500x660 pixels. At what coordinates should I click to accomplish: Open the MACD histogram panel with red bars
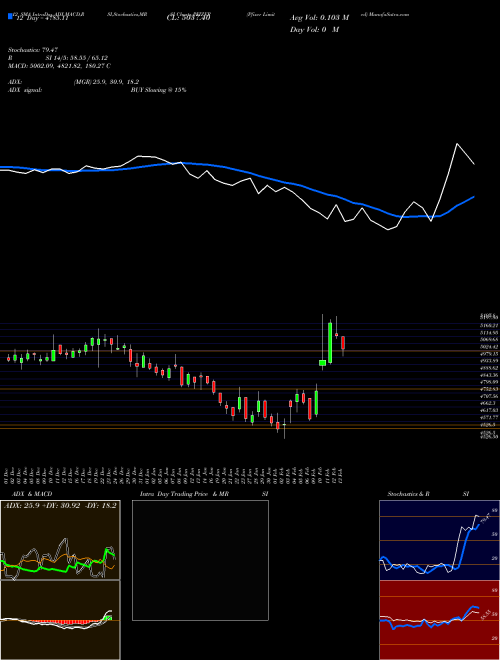point(60,620)
